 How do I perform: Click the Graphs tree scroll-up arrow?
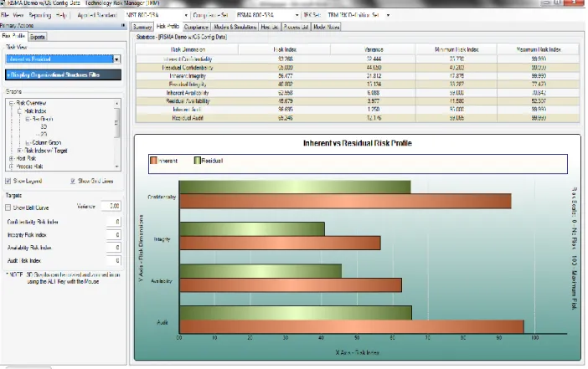click(117, 103)
